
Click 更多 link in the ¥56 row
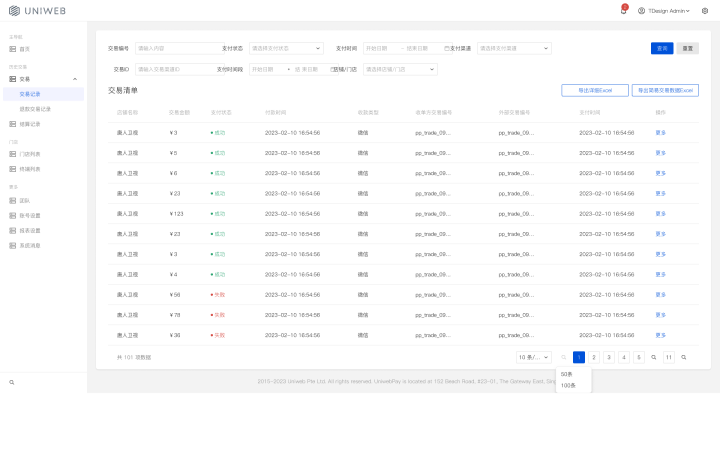tap(660, 294)
